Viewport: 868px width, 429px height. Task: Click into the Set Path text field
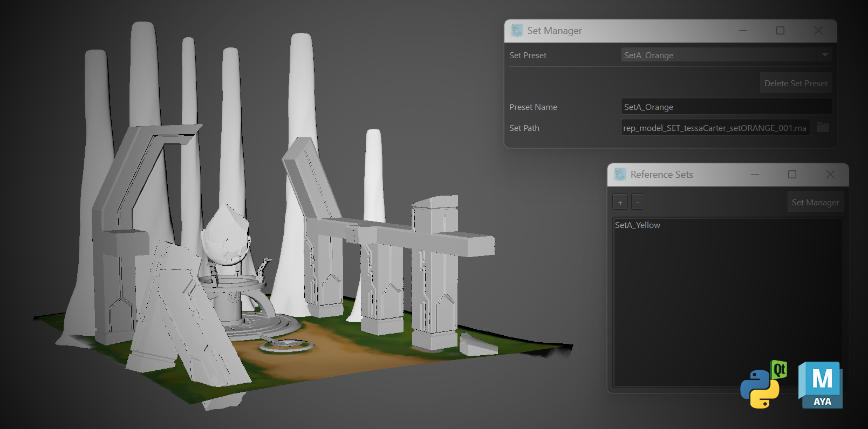715,128
